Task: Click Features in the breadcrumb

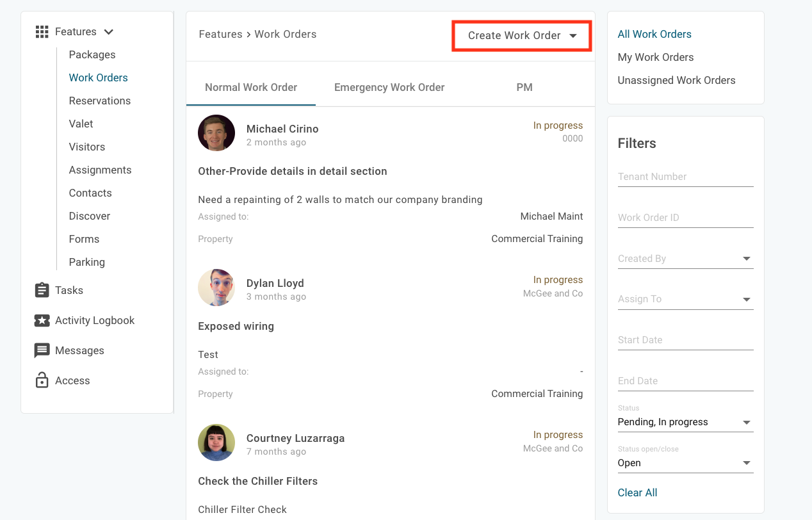Action: click(x=220, y=34)
